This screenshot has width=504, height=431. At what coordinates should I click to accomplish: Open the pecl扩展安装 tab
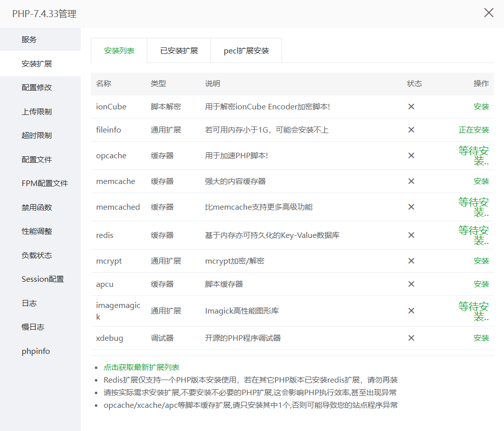[246, 51]
